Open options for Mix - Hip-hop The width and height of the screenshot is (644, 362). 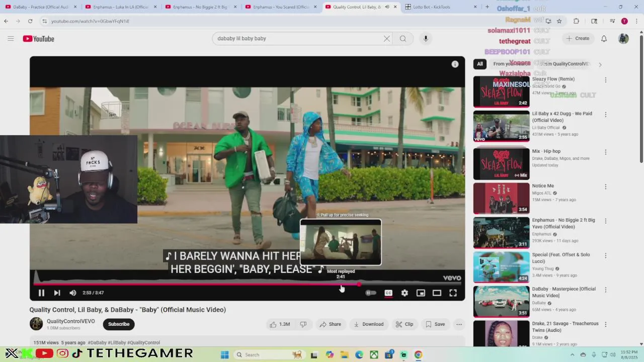pos(605,152)
